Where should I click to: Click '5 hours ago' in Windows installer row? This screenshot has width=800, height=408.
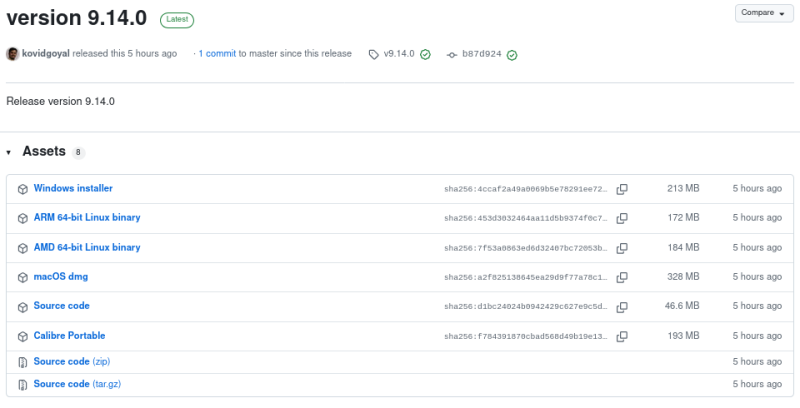757,188
